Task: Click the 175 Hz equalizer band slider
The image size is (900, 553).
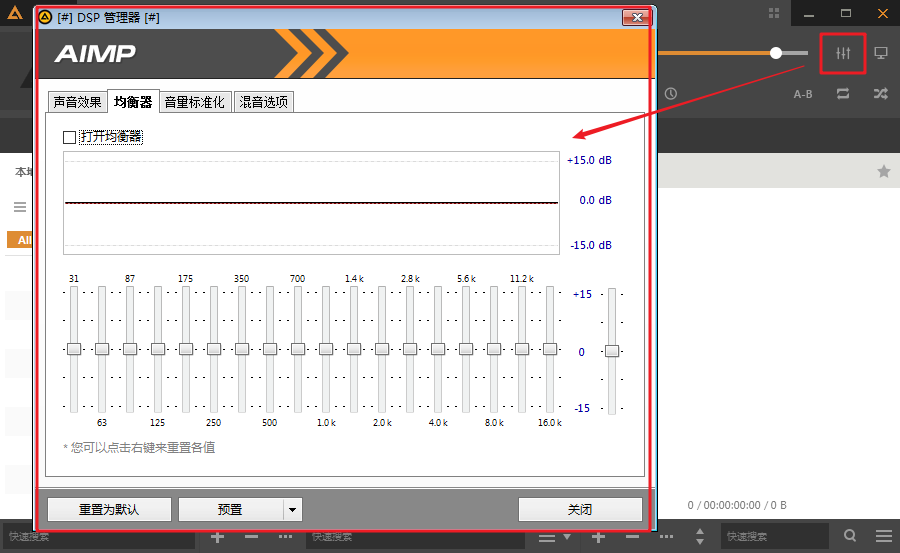Action: pos(186,349)
